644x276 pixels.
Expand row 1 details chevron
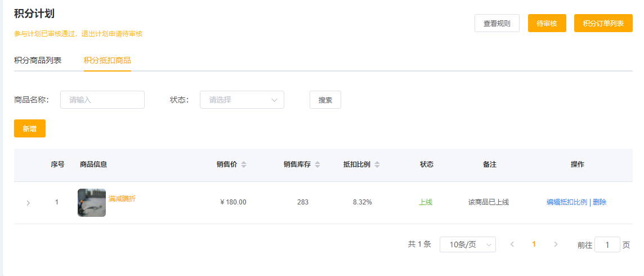click(x=28, y=203)
